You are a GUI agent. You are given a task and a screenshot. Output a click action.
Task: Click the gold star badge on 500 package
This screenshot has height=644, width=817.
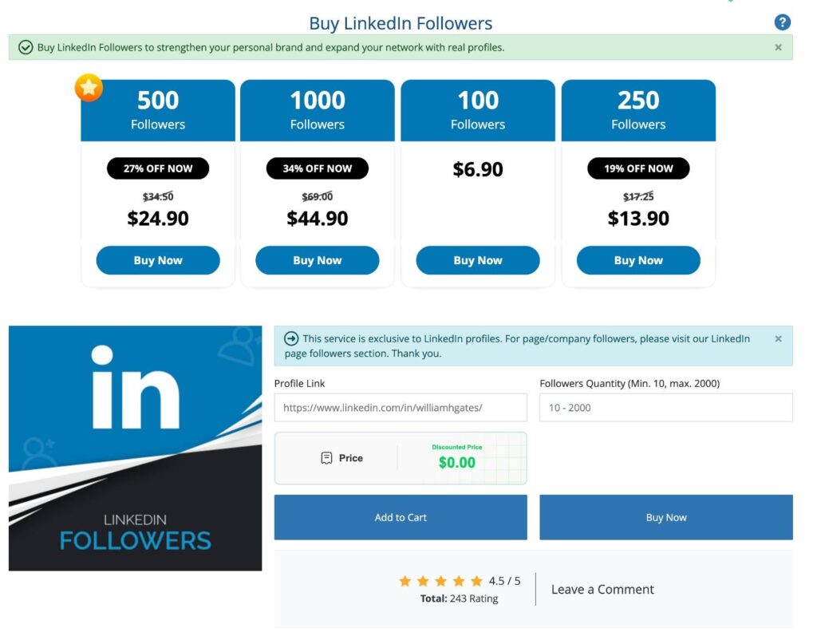click(89, 88)
